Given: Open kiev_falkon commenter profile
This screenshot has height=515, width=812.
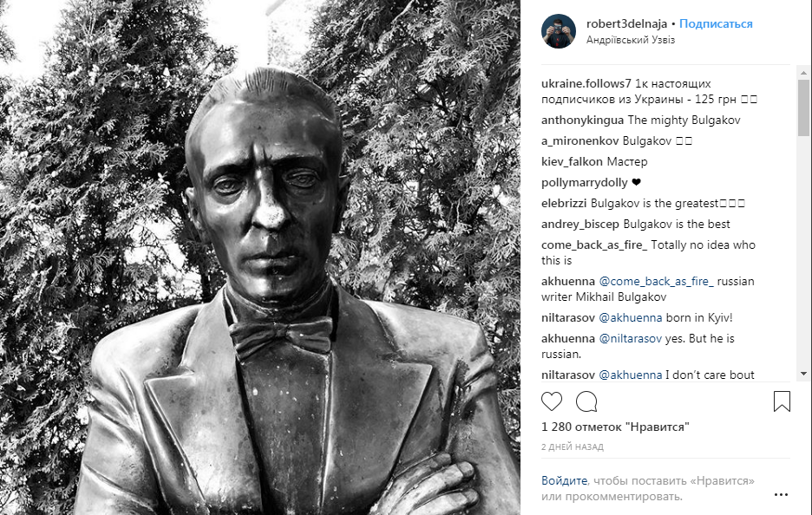Looking at the screenshot, I should tap(572, 161).
